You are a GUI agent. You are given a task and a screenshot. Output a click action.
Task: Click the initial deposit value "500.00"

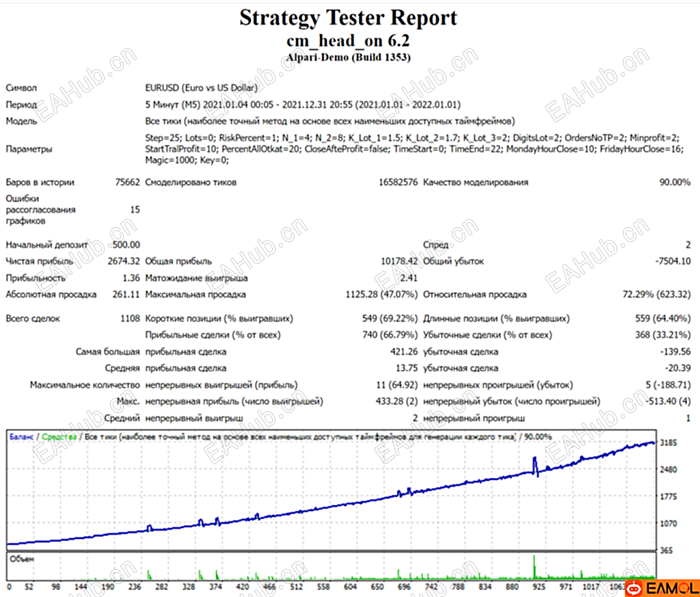click(126, 245)
